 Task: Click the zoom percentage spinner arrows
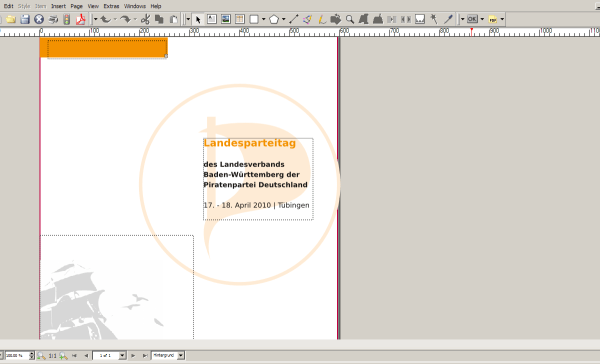pos(31,356)
